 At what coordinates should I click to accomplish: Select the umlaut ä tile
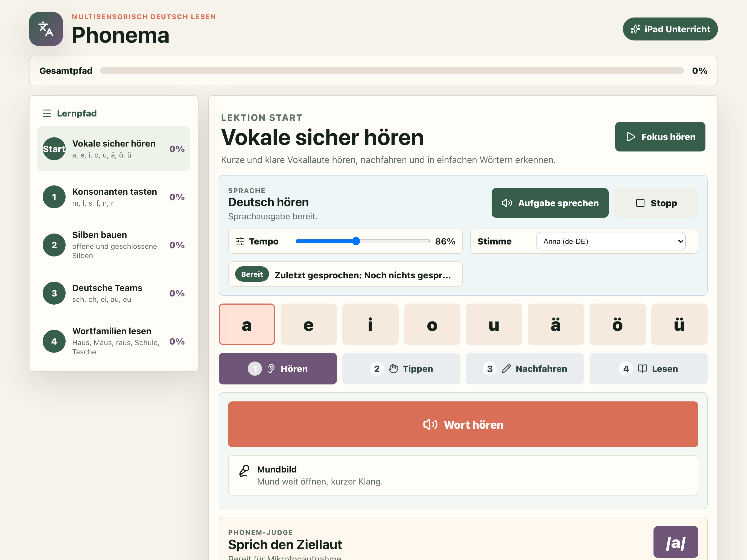click(x=556, y=324)
